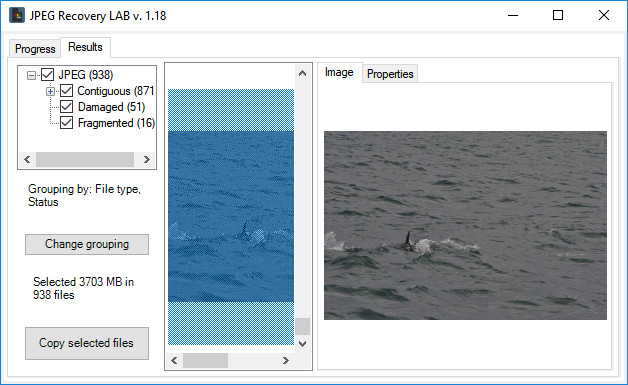Screen dimensions: 628x385
Task: Click the Copy selected files button
Action: click(x=87, y=343)
